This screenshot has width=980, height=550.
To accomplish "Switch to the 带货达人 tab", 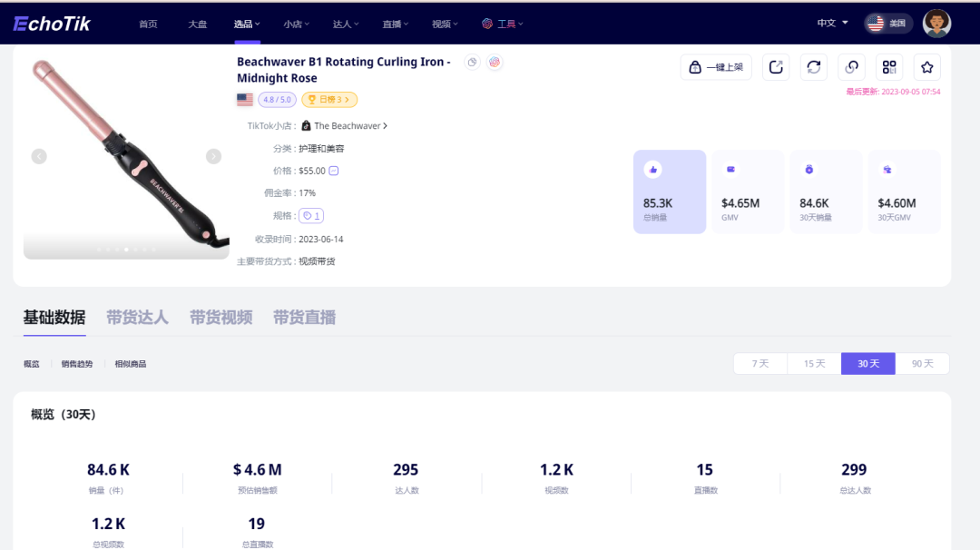I will tap(137, 318).
